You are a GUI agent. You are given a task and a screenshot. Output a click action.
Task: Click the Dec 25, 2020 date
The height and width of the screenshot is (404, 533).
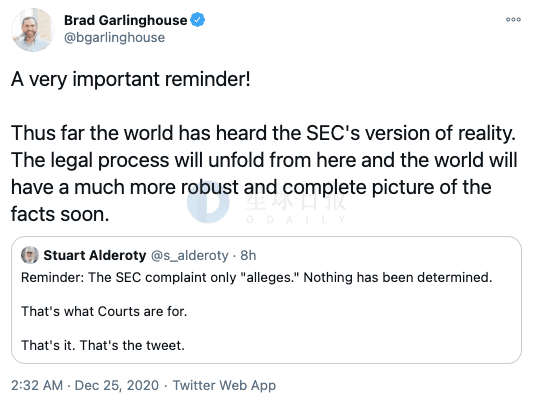point(117,385)
